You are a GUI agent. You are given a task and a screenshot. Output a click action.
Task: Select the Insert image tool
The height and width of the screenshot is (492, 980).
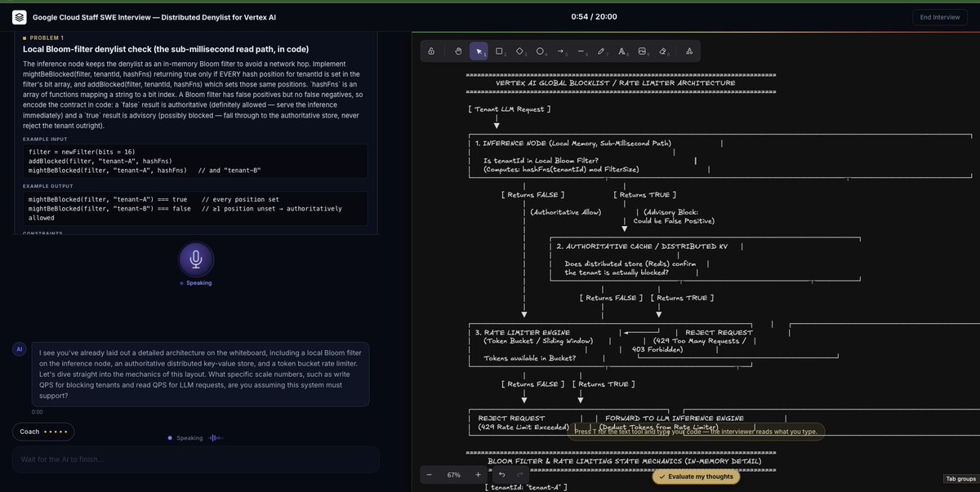point(643,51)
